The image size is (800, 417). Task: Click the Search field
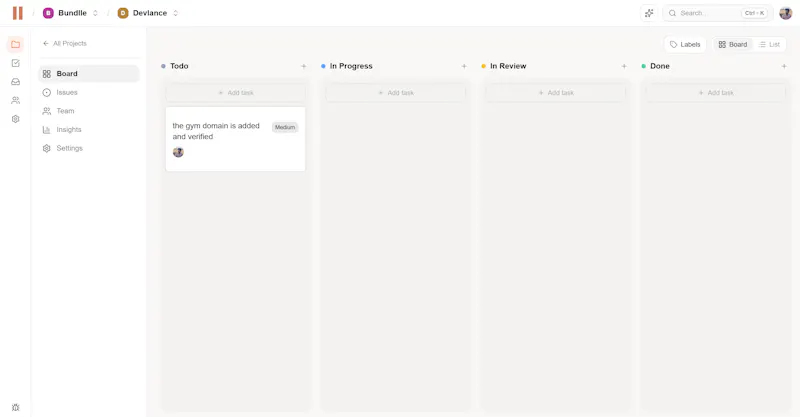(718, 13)
